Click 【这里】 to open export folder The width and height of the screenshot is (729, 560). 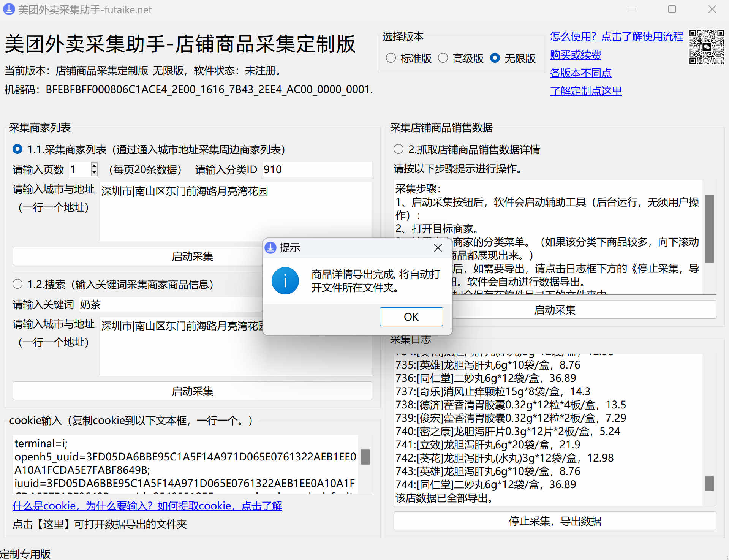(x=54, y=524)
